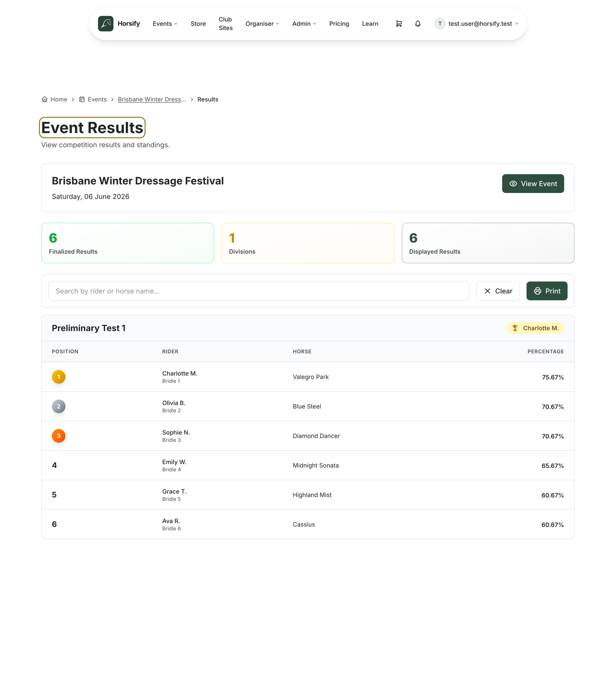
Task: Click horse Midnight Sonata
Action: 316,465
